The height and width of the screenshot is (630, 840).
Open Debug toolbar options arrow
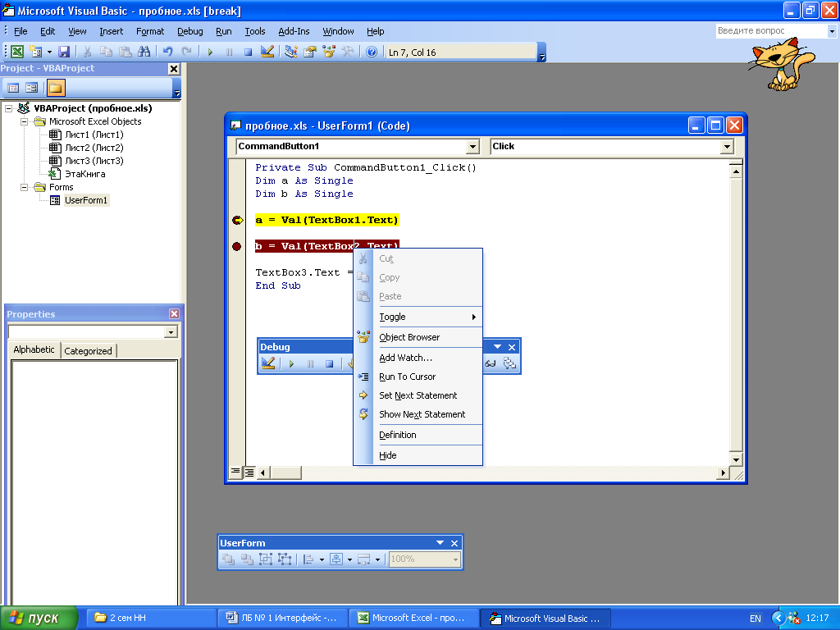(x=497, y=347)
